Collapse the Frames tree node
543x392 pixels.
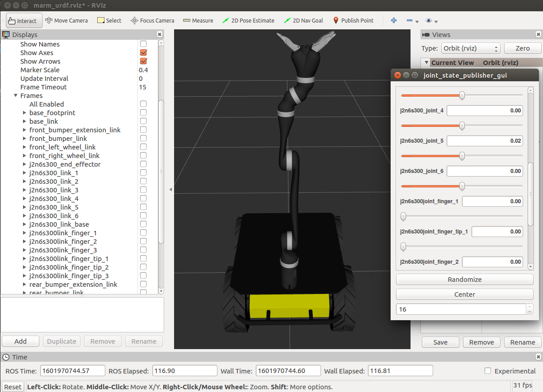pos(16,96)
